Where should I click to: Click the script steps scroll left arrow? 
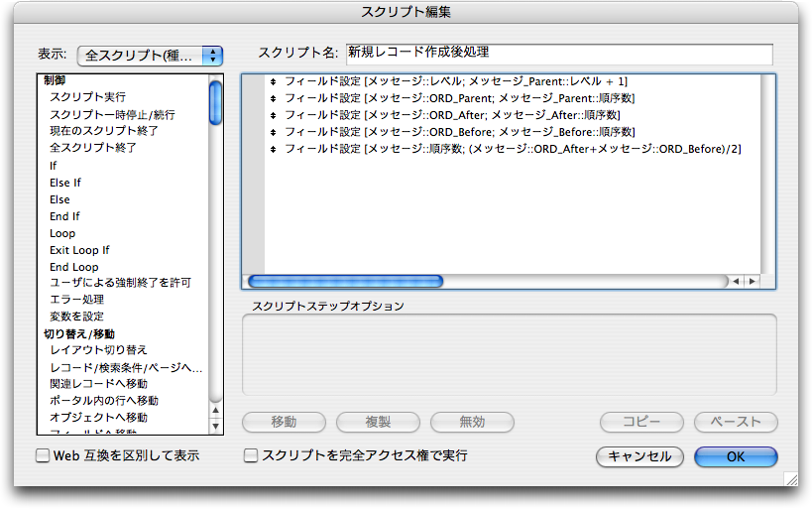pyautogui.click(x=736, y=282)
